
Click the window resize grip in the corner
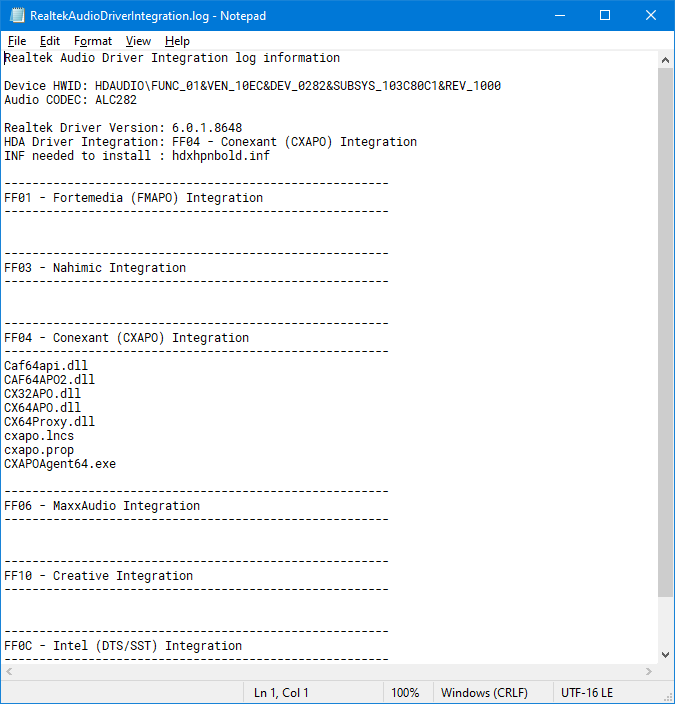pyautogui.click(x=667, y=697)
